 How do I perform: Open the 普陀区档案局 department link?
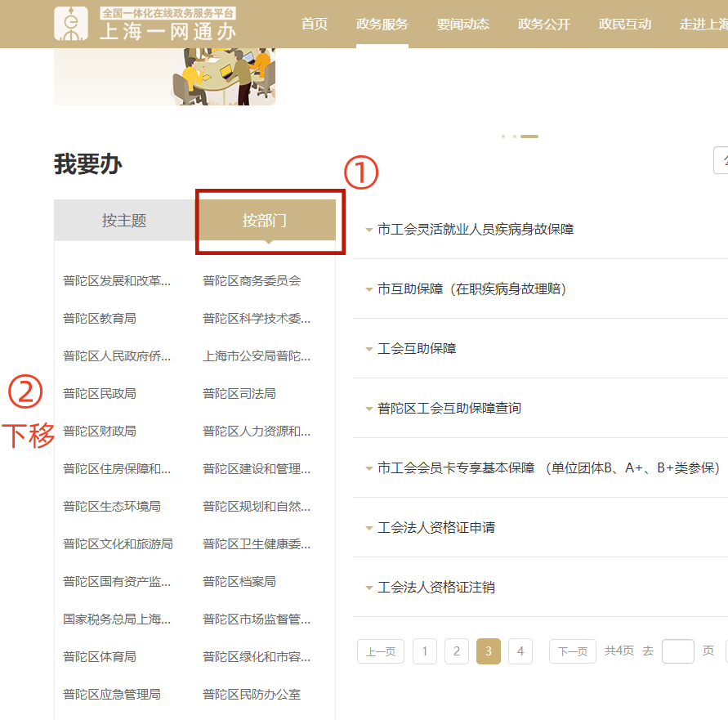click(x=239, y=582)
